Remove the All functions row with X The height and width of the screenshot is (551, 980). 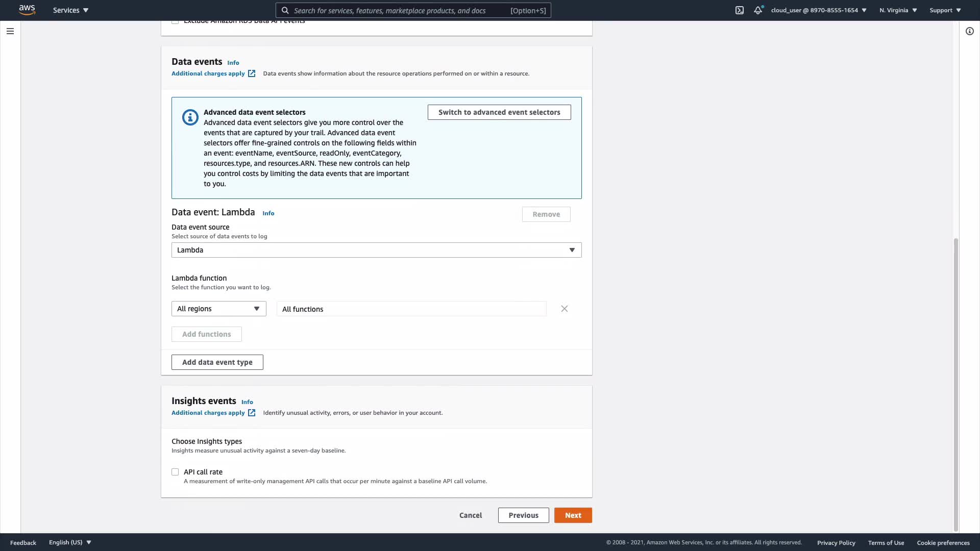click(564, 309)
